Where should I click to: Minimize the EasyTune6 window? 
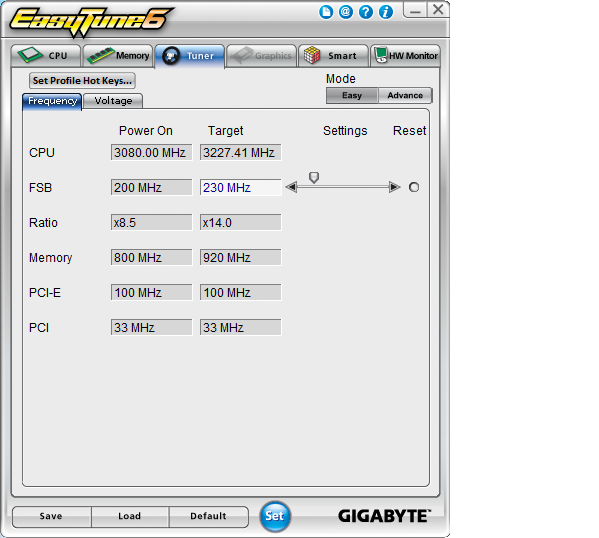(415, 10)
